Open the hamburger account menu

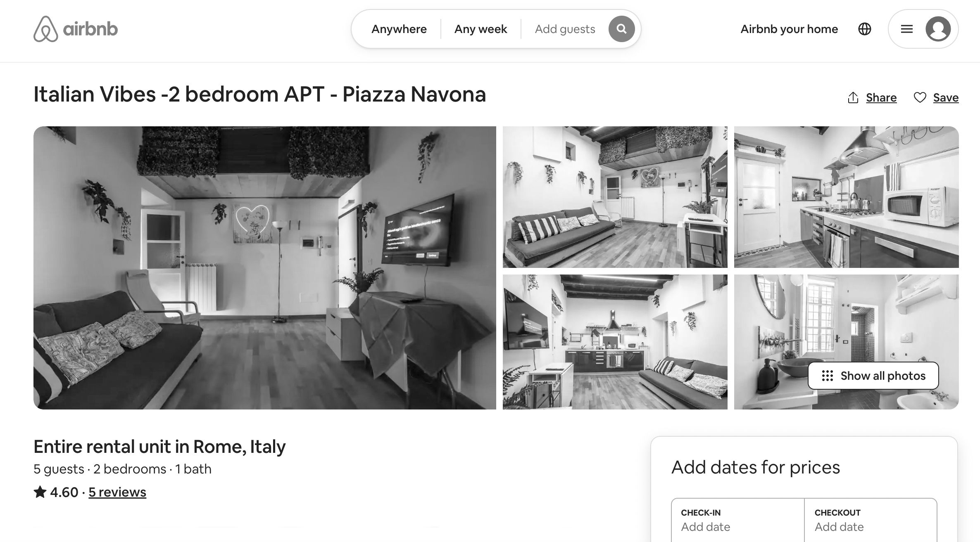coord(906,29)
